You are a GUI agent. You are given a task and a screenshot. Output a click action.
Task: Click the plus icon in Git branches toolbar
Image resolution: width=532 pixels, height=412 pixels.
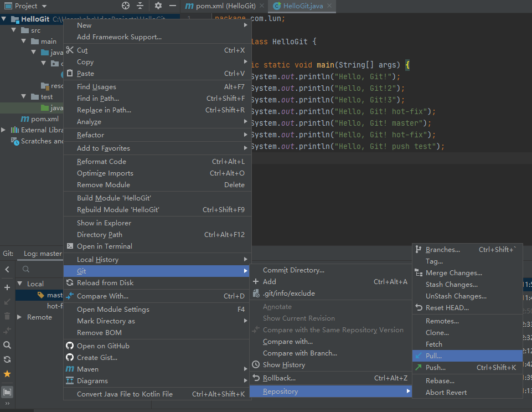7,287
